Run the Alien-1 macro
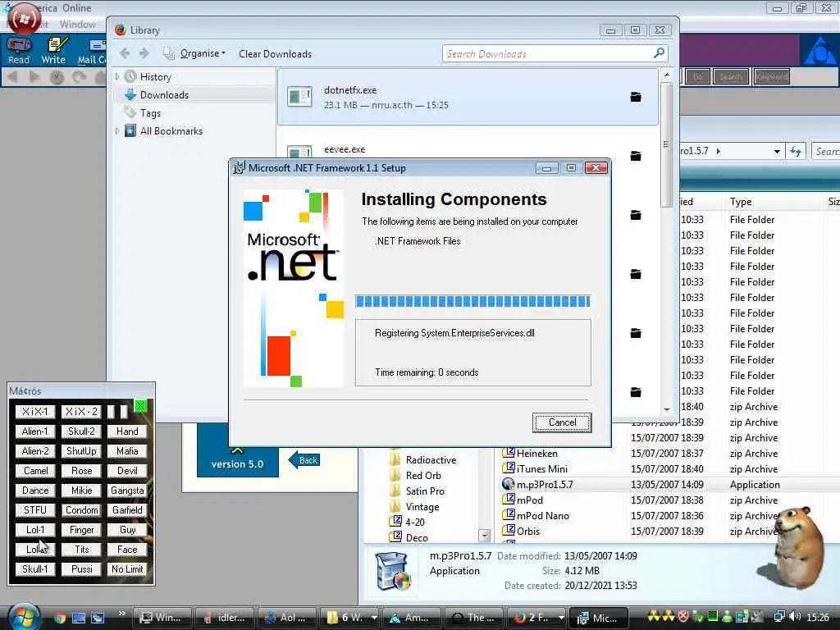Viewport: 840px width, 630px height. [x=35, y=431]
